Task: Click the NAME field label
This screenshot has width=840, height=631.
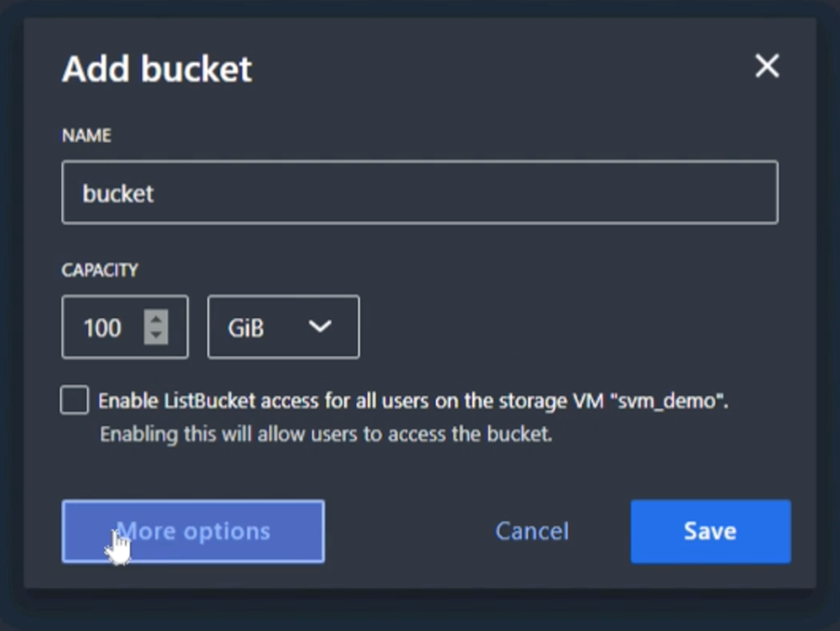Action: [86, 136]
